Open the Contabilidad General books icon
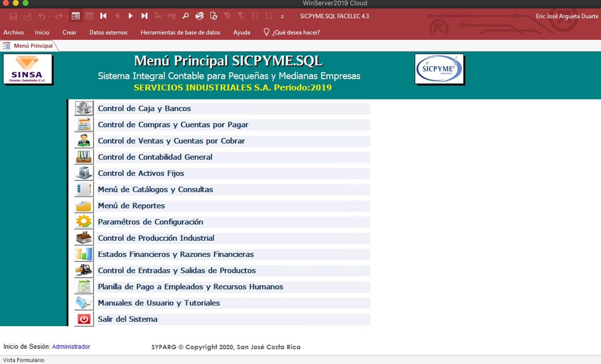 [x=84, y=157]
